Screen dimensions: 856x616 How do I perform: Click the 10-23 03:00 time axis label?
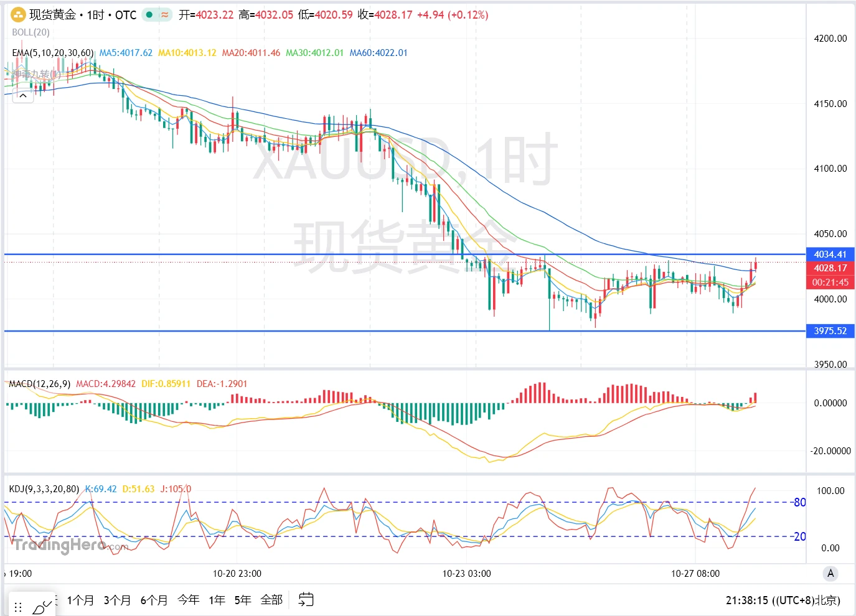tap(466, 574)
